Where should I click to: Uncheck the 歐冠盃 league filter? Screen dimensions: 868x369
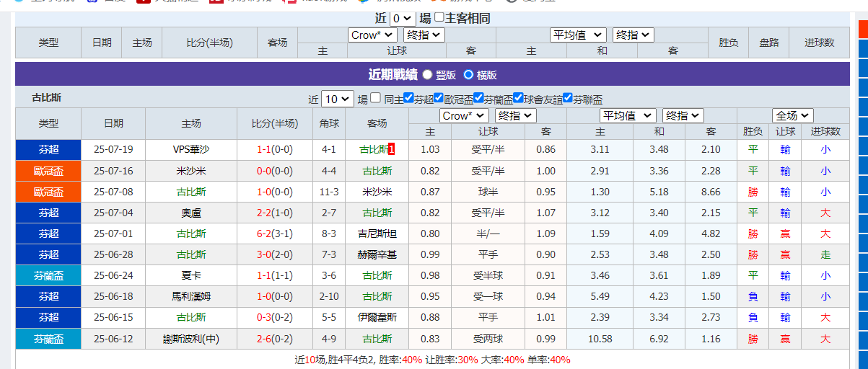click(439, 99)
